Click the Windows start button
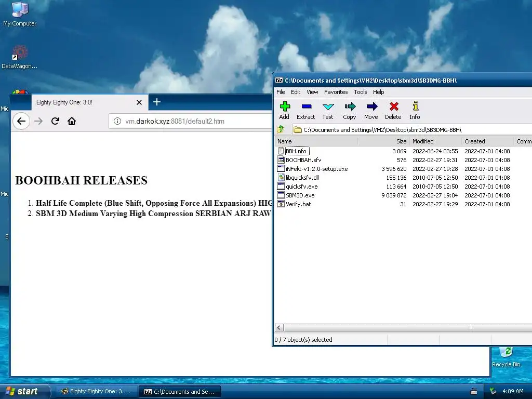This screenshot has height=399, width=532. (24, 391)
